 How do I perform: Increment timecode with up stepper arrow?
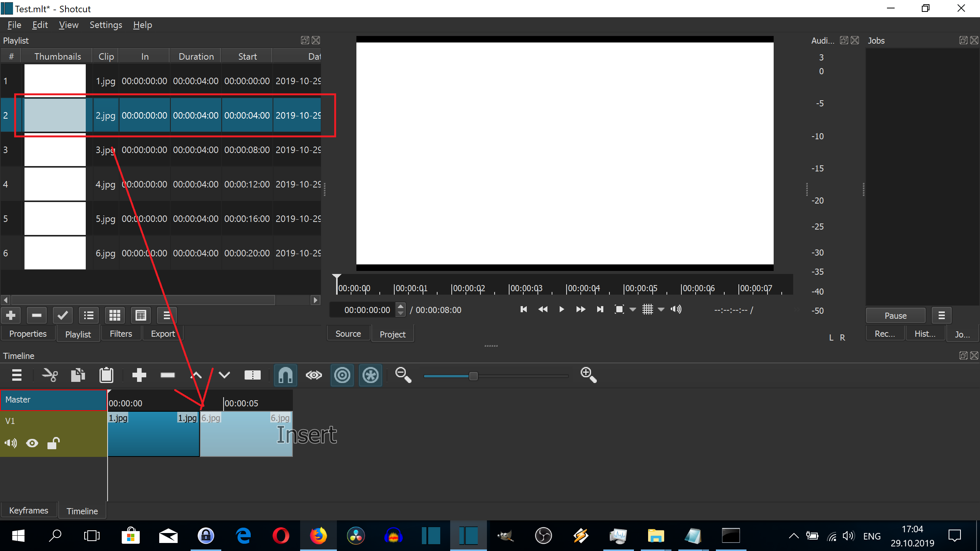[x=400, y=306]
